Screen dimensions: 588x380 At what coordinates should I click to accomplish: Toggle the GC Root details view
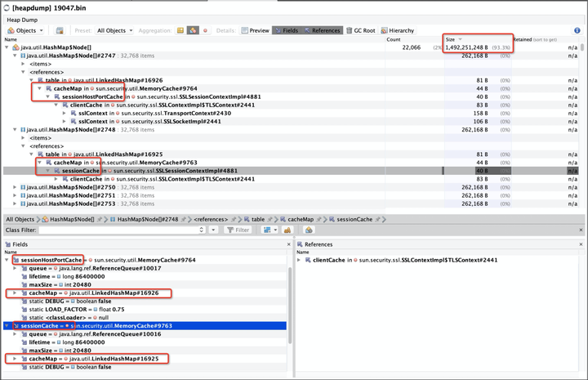360,30
